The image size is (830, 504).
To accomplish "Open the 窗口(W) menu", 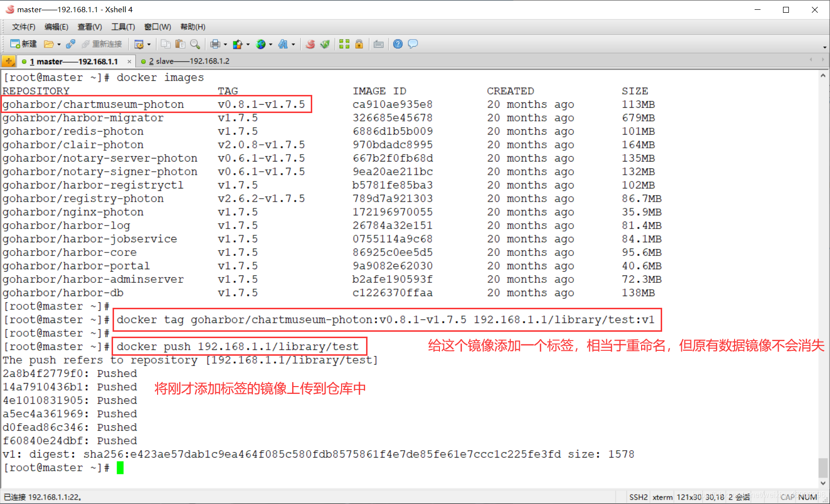I will (x=158, y=27).
